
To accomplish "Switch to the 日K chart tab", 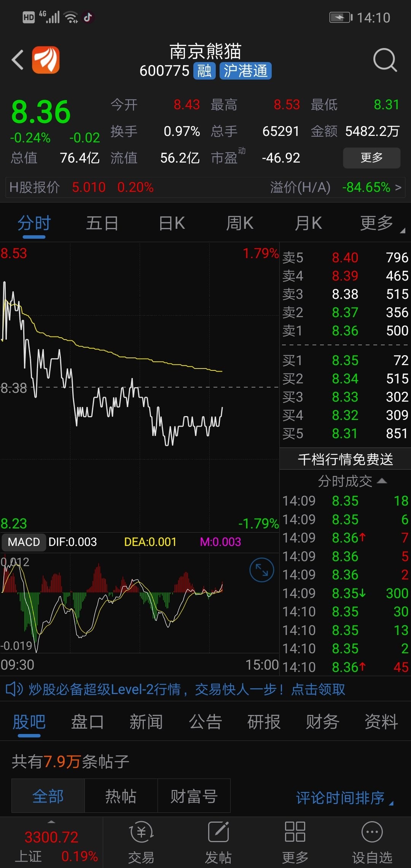I will (172, 223).
